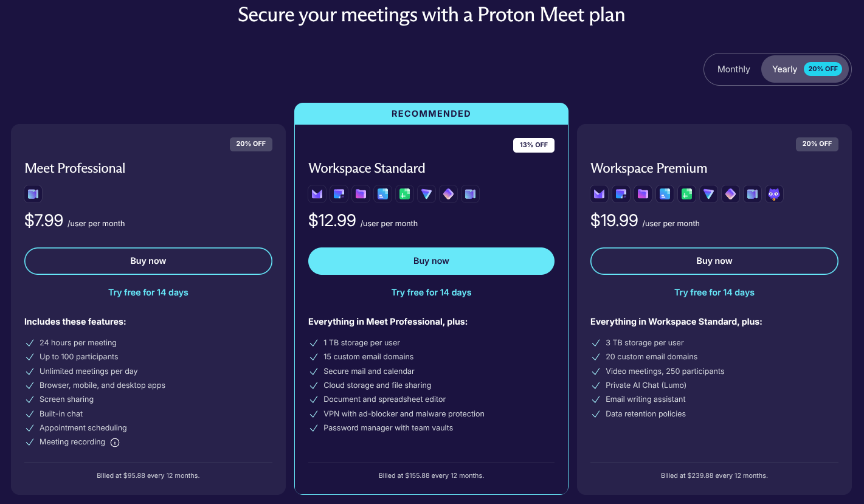Select the Proton VPN icon under Workspace Standard

click(426, 194)
